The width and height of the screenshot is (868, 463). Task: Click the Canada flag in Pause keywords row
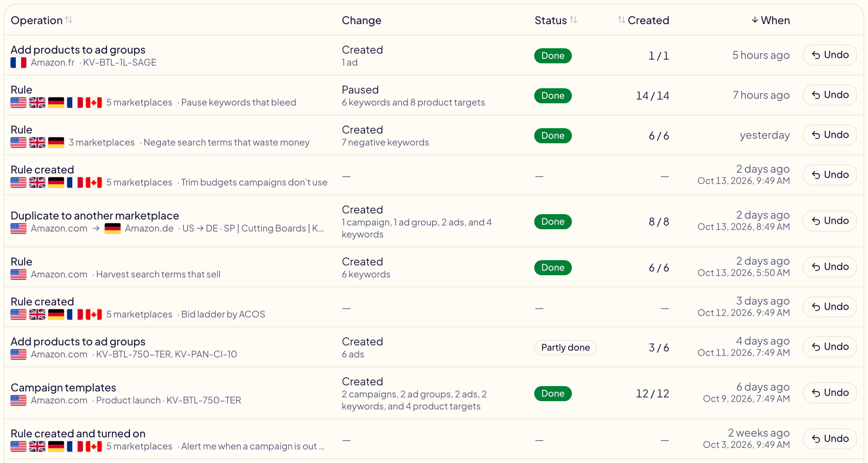[x=94, y=103]
